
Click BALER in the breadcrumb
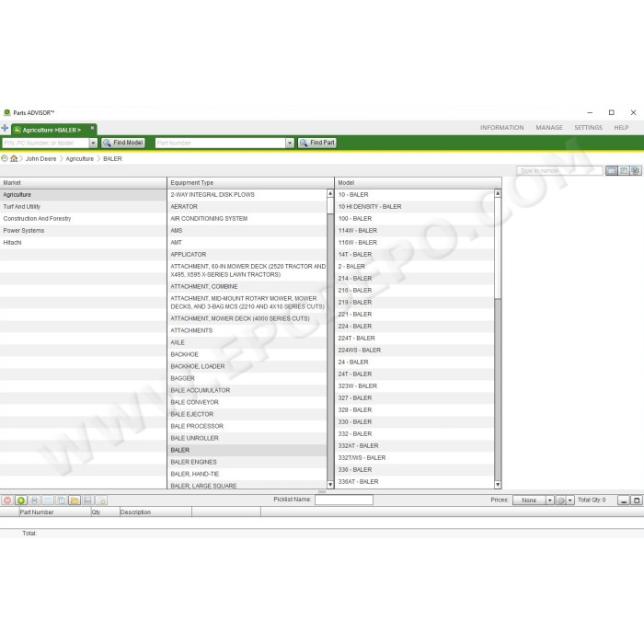coord(112,158)
